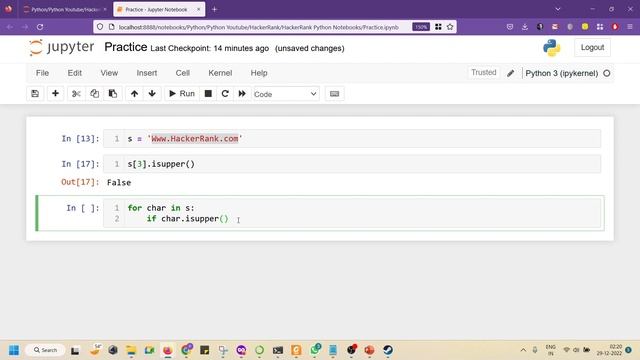Show hidden system tray icons
This screenshot has height=360, width=640.
click(523, 350)
